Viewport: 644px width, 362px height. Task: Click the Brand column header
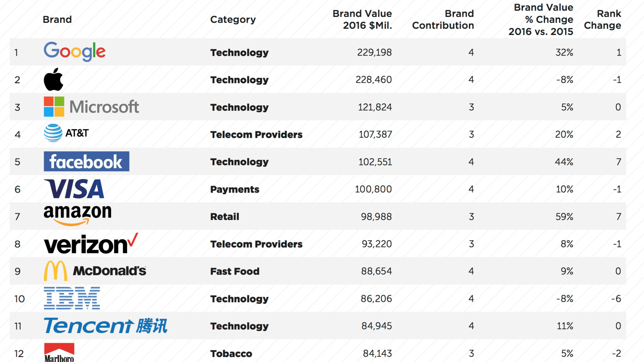(x=57, y=20)
